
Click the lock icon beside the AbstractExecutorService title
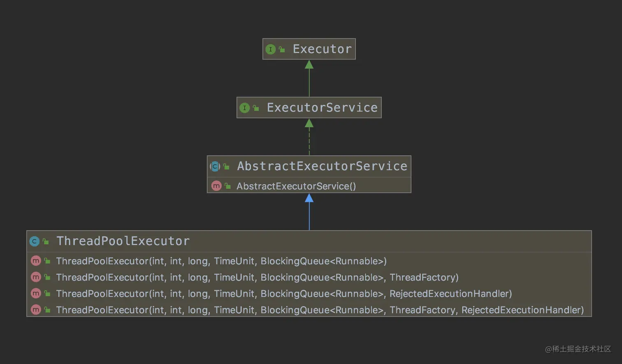click(226, 167)
